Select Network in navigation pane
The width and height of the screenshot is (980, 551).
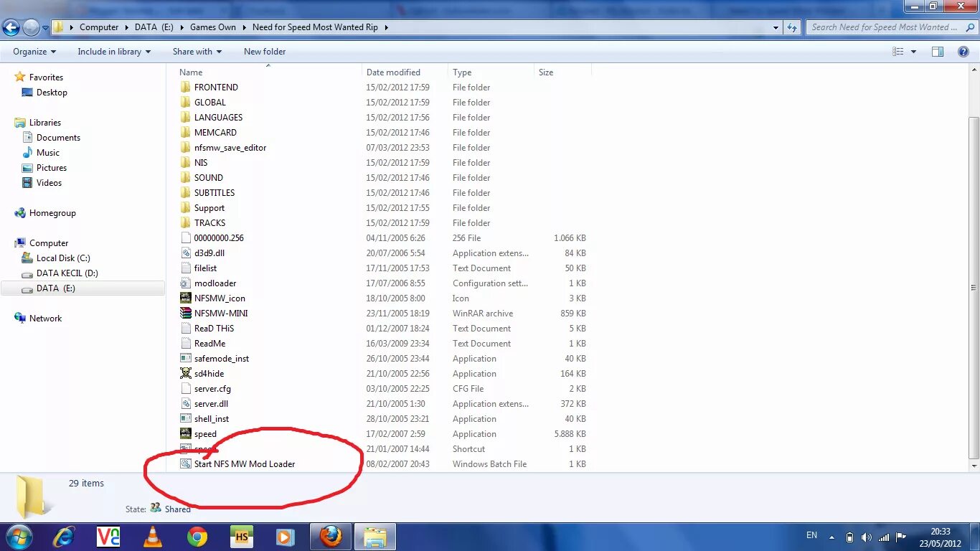coord(45,319)
